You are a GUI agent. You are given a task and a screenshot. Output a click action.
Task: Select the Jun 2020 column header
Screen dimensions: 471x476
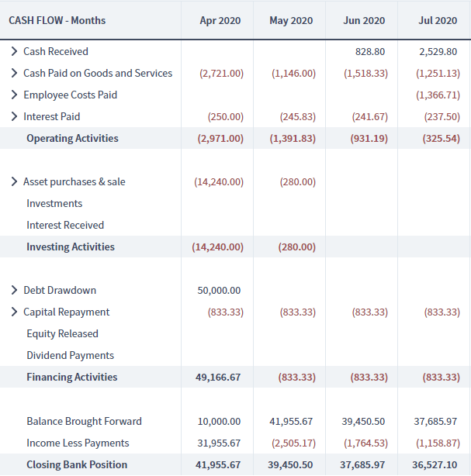coord(364,20)
